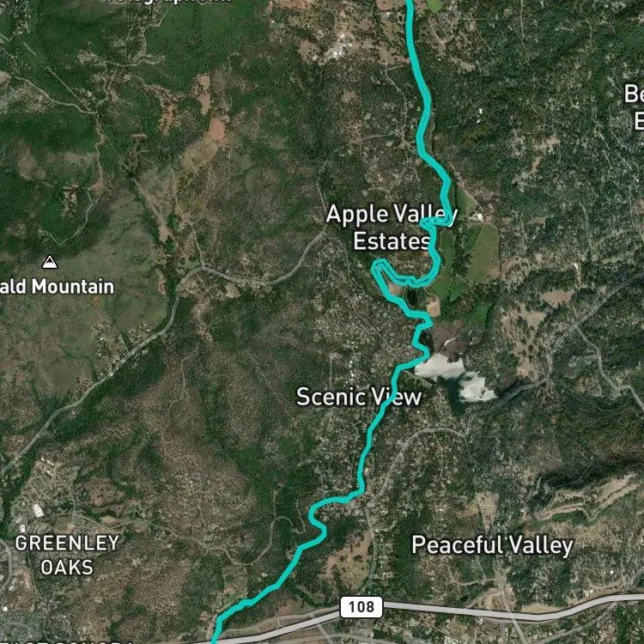Select the Scenic View map label
The image size is (644, 644).
359,397
